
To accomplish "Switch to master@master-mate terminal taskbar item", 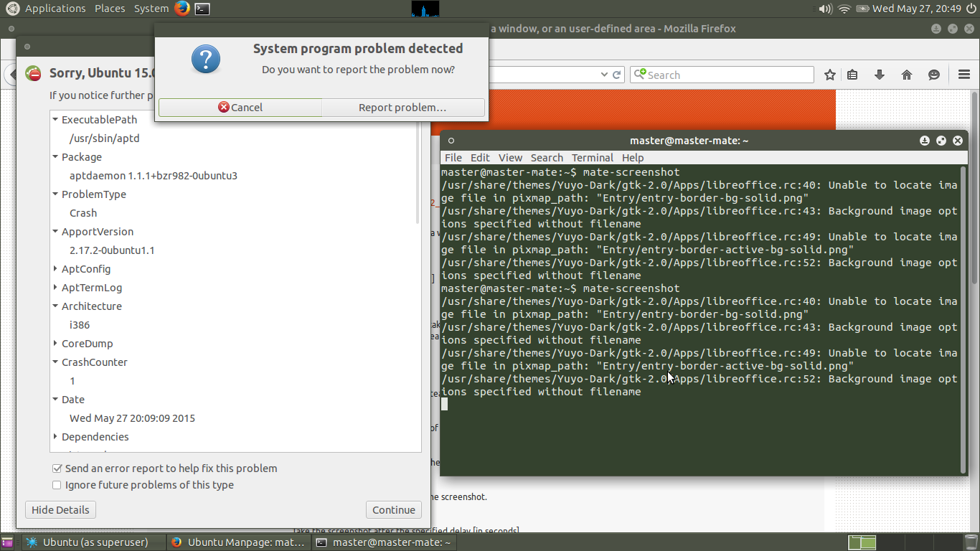I will (x=383, y=542).
